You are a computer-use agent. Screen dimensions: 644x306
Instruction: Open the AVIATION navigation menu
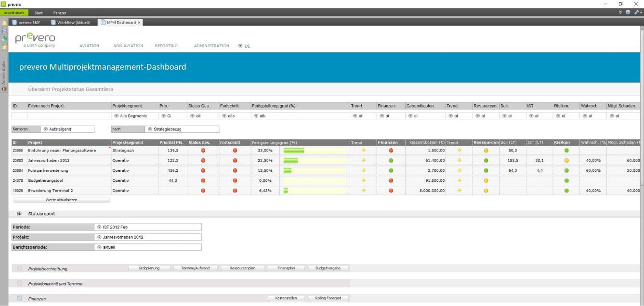pos(89,46)
